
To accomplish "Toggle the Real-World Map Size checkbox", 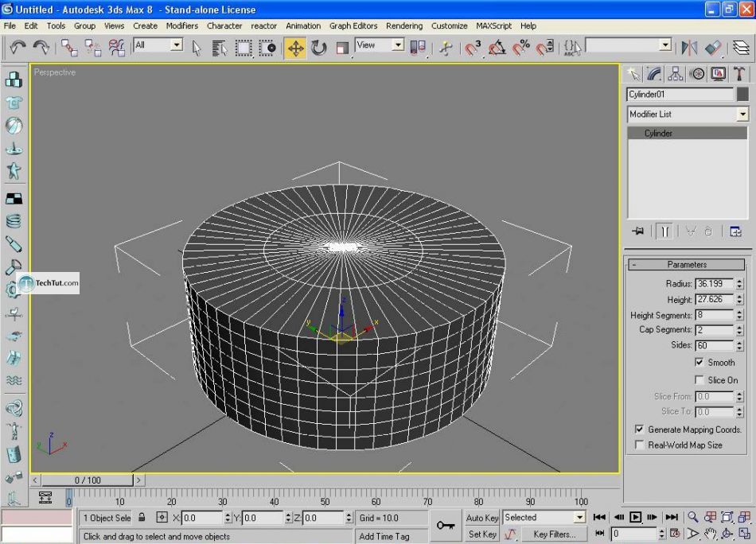I will [640, 445].
